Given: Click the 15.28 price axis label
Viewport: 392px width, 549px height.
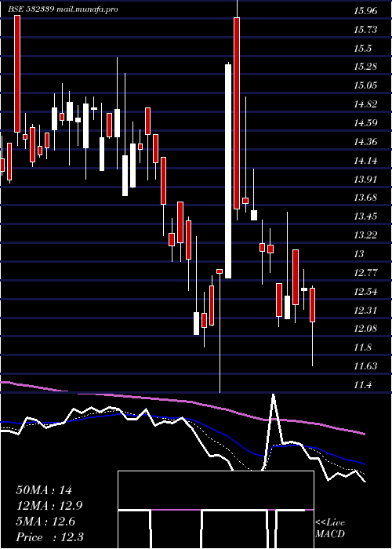Looking at the screenshot, I should [x=365, y=67].
